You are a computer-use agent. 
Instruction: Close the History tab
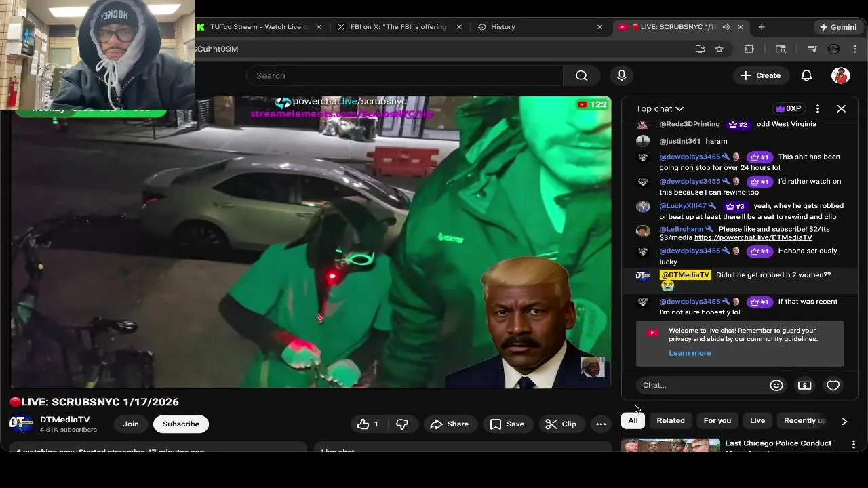point(599,27)
